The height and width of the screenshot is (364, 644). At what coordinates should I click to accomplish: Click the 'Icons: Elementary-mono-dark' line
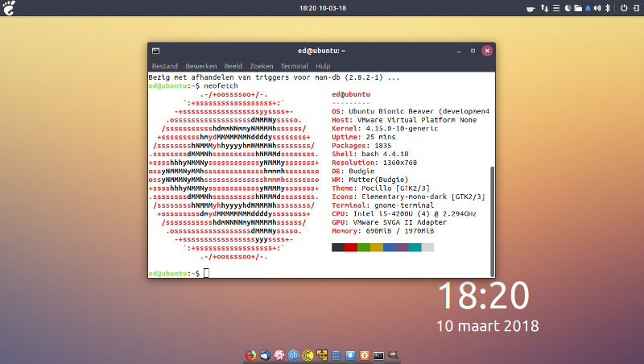tap(408, 196)
